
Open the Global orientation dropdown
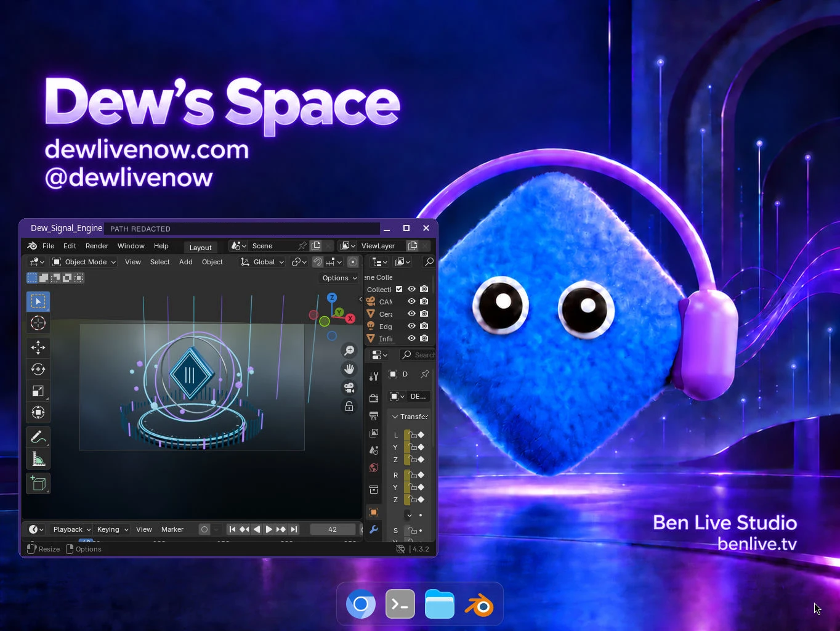tap(262, 262)
